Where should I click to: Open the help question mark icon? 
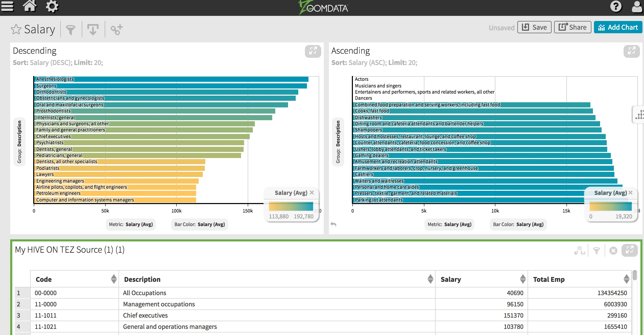pos(616,6)
